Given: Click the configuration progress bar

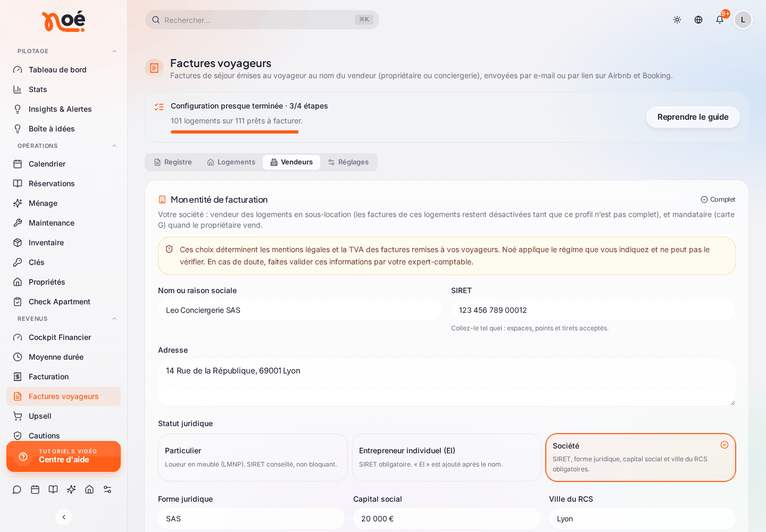Looking at the screenshot, I should point(256,132).
